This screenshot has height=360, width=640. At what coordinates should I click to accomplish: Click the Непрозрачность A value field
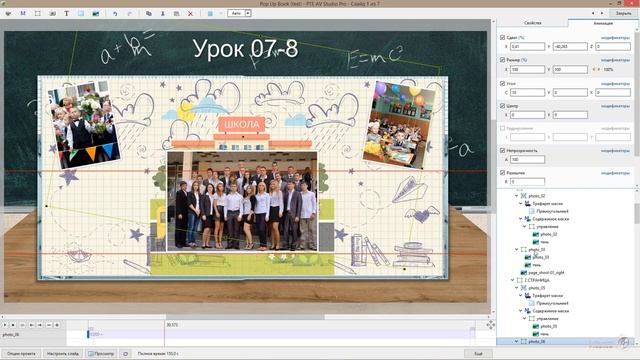pyautogui.click(x=527, y=160)
